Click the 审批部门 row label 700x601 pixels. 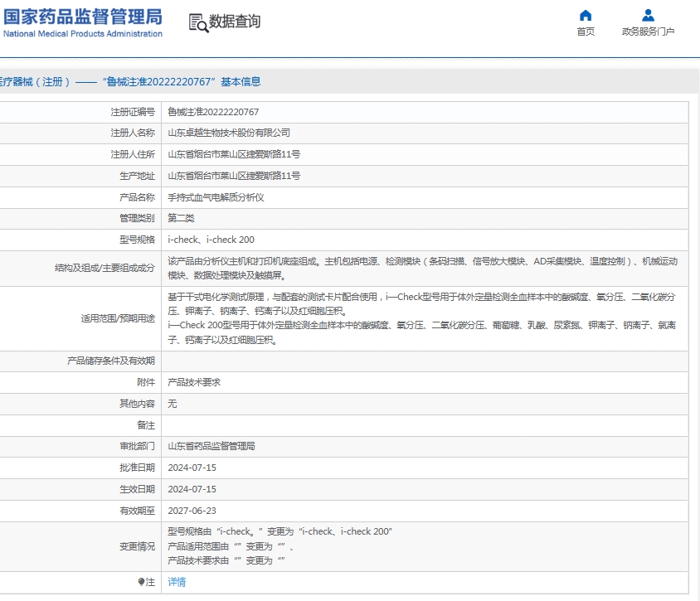pos(137,446)
